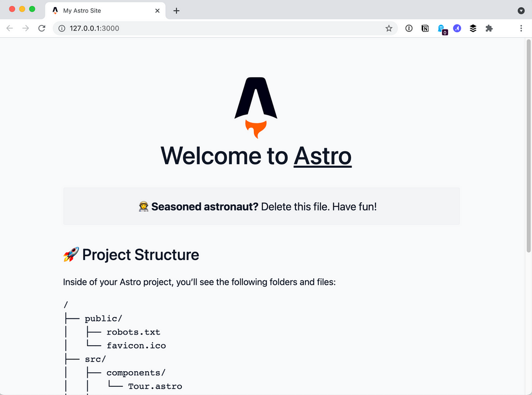
Task: Open a new tab with plus button
Action: click(x=176, y=11)
